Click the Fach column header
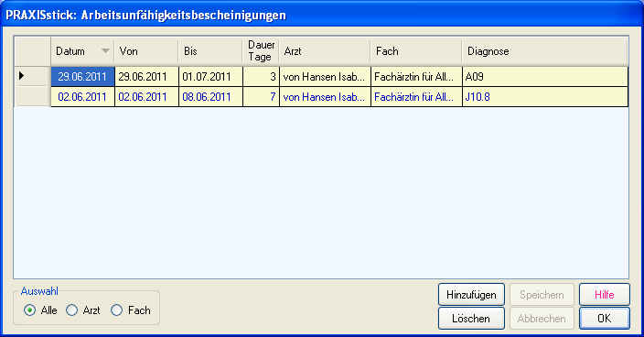The image size is (644, 337). 416,51
